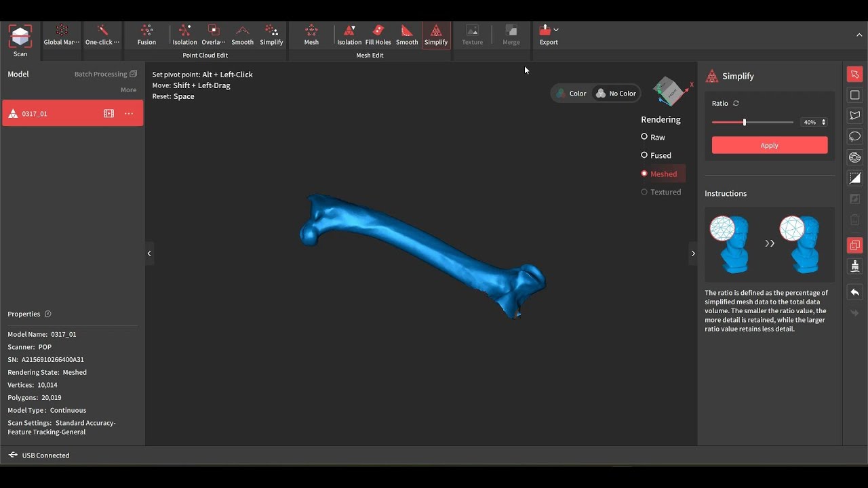The height and width of the screenshot is (488, 868).
Task: Open Batch Processing
Action: coord(105,74)
